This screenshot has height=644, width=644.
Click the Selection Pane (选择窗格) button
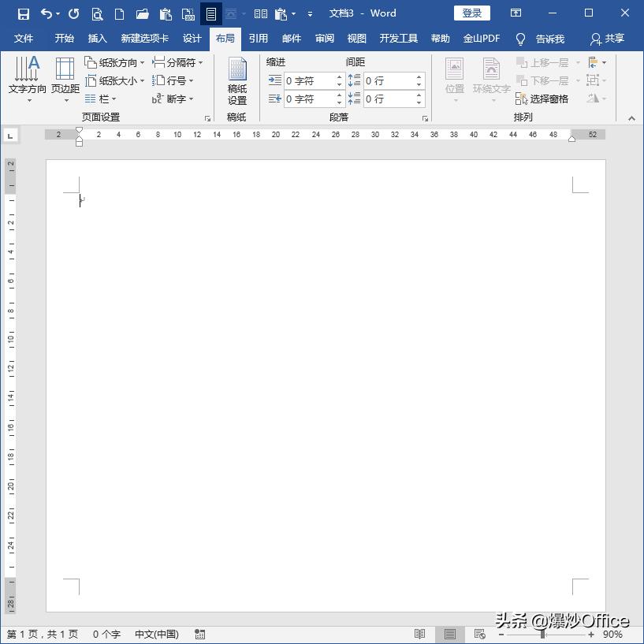coord(542,99)
